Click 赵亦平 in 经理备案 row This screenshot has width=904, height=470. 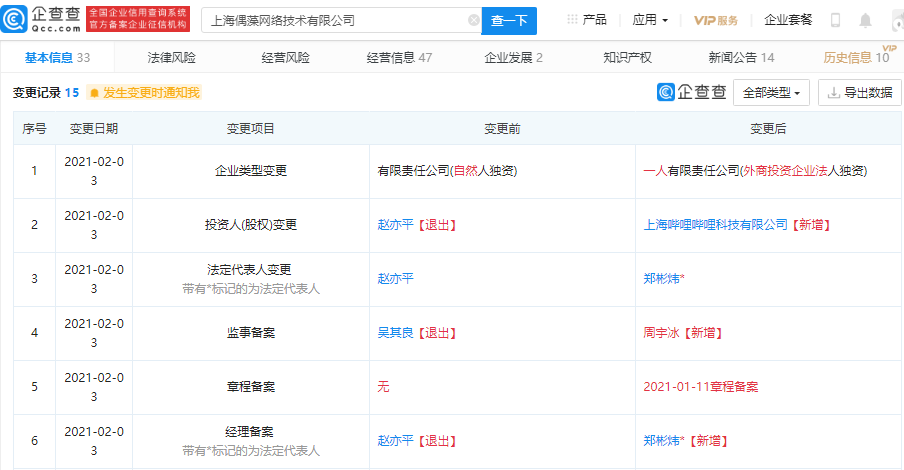[x=396, y=441]
